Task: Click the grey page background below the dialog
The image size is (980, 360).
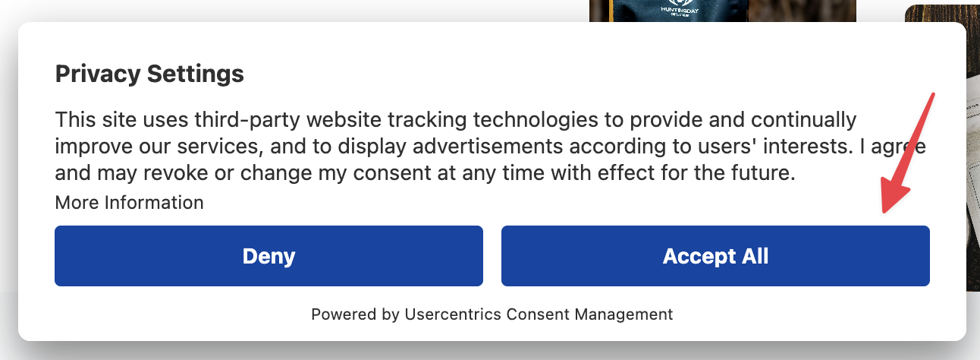Action: 485,351
